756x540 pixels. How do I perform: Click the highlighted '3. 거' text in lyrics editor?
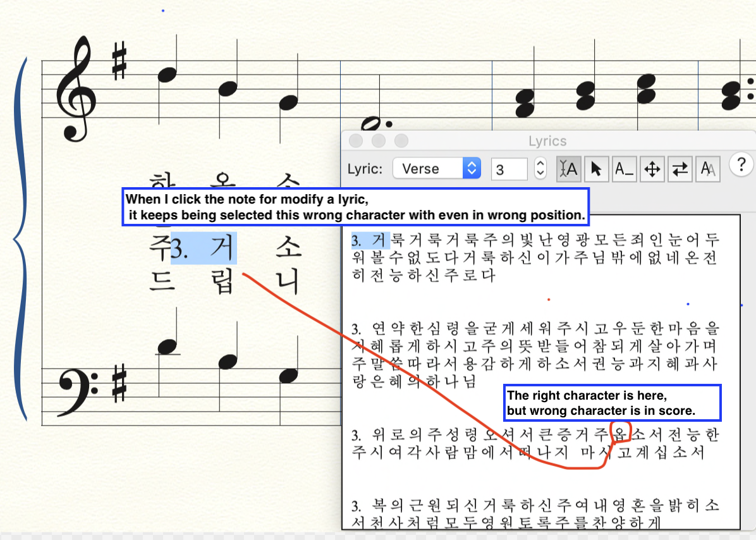pyautogui.click(x=370, y=240)
